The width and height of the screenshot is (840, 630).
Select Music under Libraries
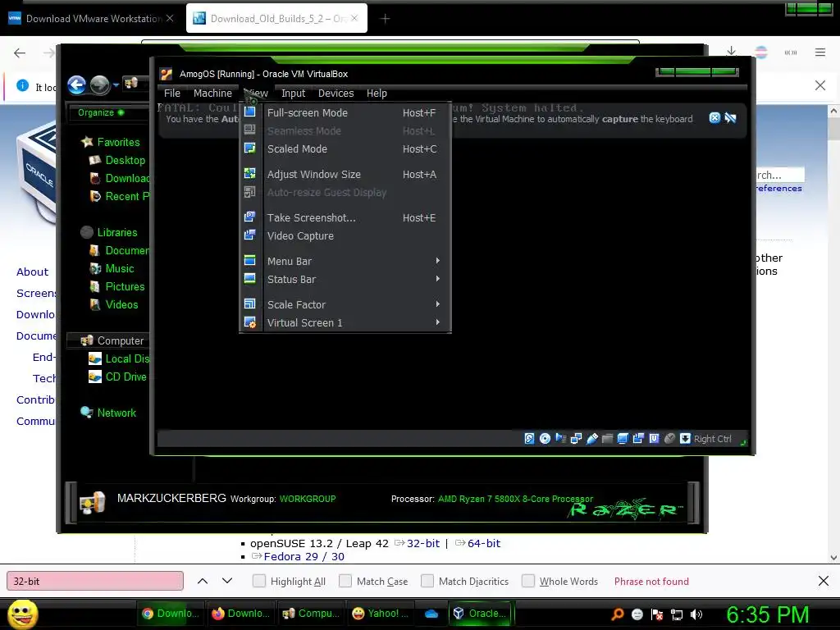tap(112, 268)
